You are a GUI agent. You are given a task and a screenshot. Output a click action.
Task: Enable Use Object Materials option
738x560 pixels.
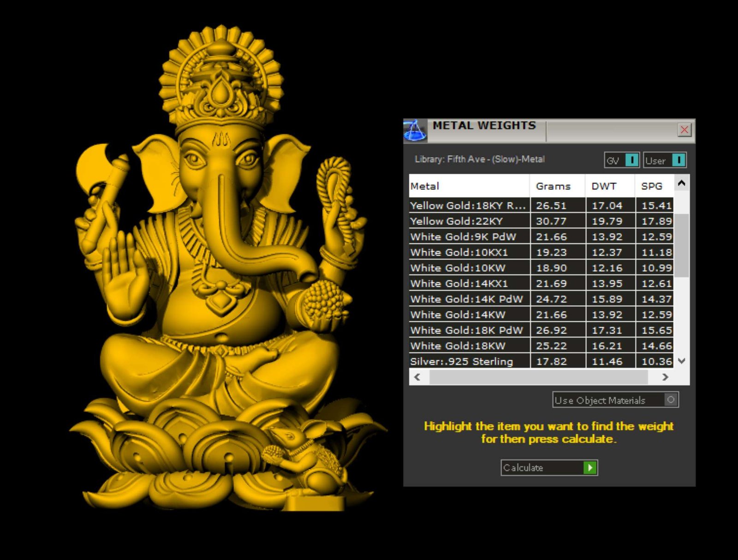671,400
